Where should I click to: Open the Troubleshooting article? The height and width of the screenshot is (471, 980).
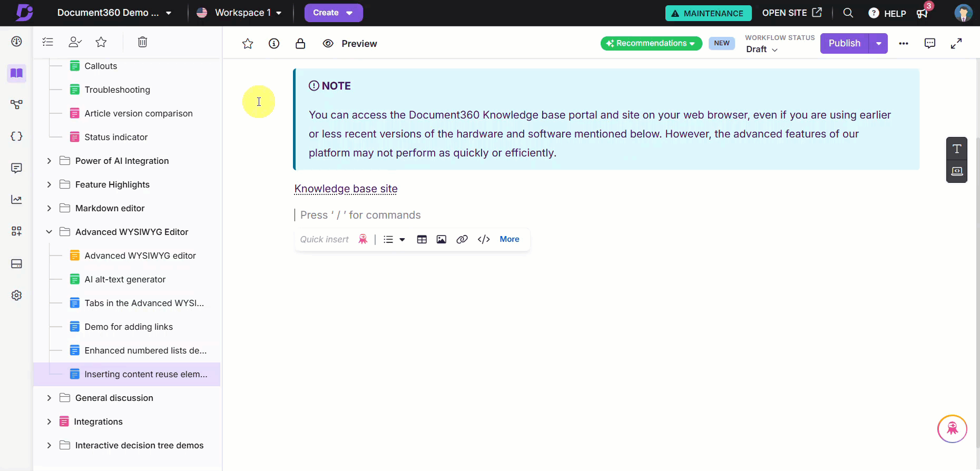click(x=117, y=90)
